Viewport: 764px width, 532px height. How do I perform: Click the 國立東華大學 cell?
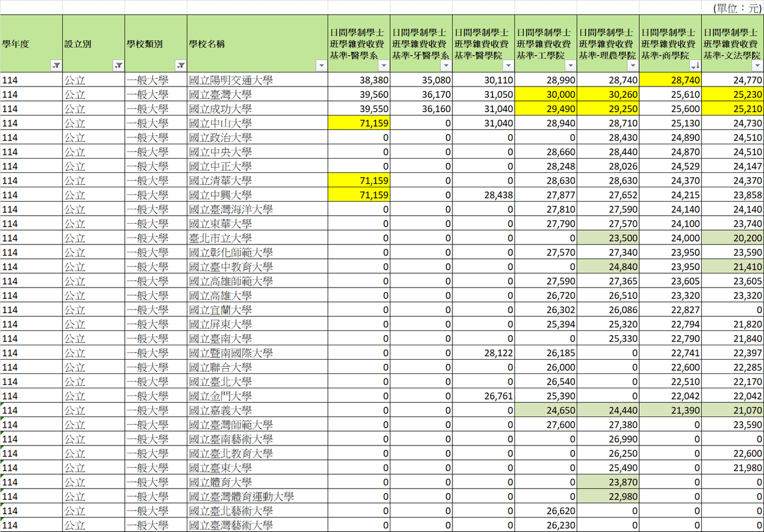257,223
